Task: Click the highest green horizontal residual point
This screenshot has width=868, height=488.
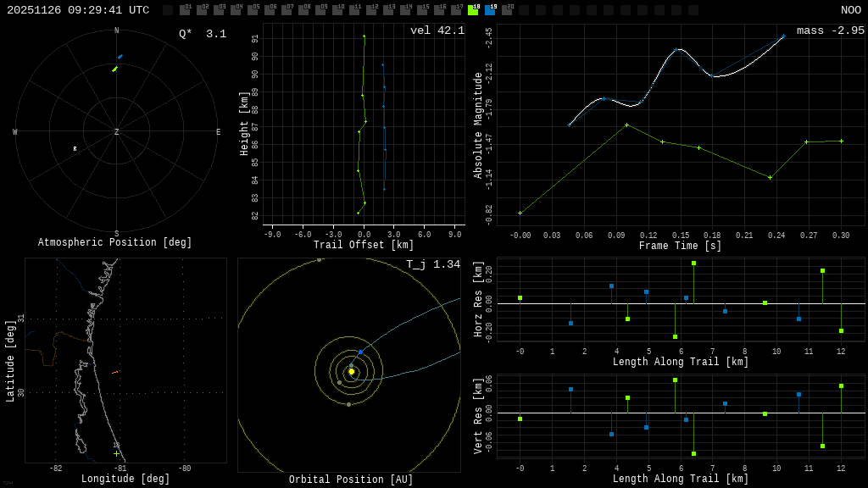Action: [693, 263]
